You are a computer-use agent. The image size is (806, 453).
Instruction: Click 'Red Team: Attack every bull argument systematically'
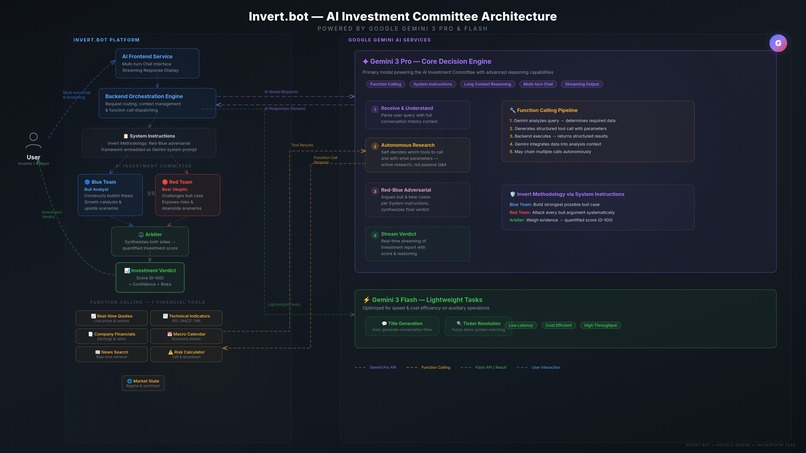[562, 212]
